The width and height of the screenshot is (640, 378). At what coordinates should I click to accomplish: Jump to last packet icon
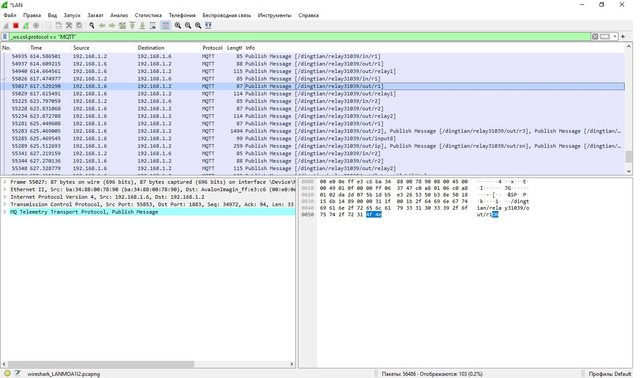coord(142,26)
